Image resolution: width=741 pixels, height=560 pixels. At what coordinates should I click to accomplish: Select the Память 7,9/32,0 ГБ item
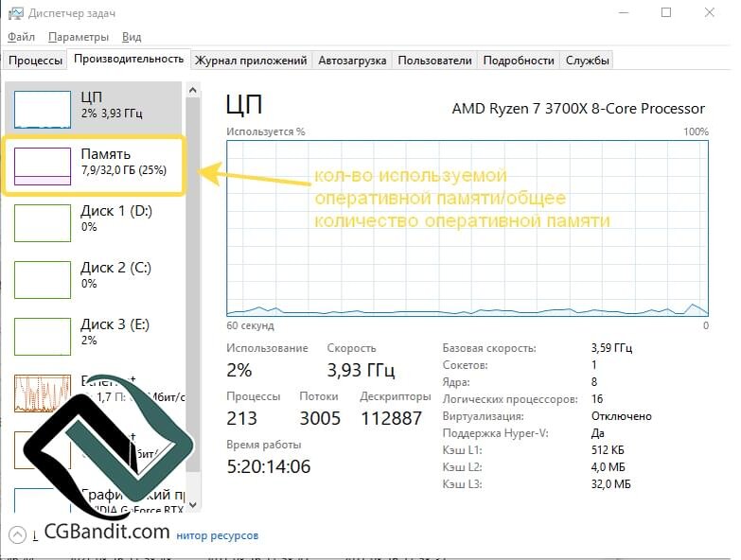93,166
